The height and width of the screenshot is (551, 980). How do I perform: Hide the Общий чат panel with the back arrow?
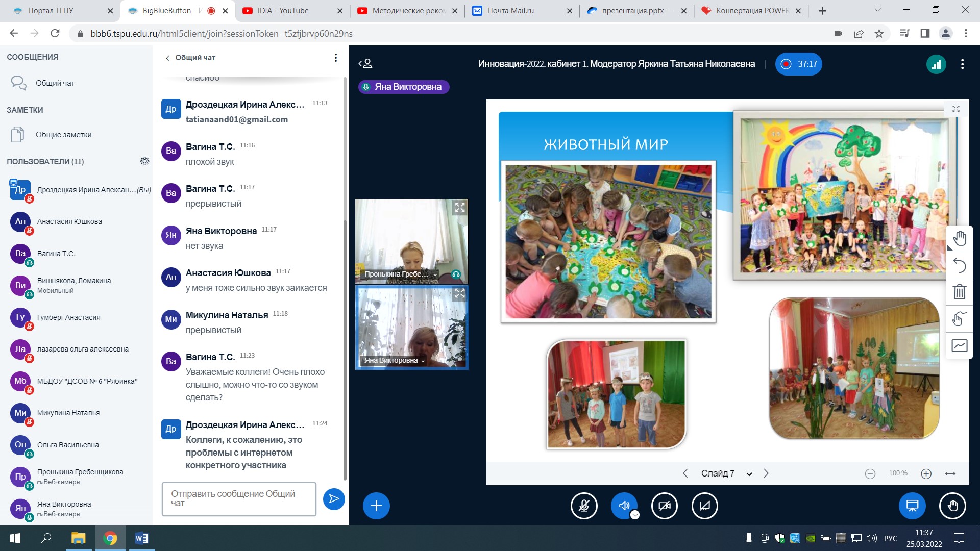tap(167, 58)
